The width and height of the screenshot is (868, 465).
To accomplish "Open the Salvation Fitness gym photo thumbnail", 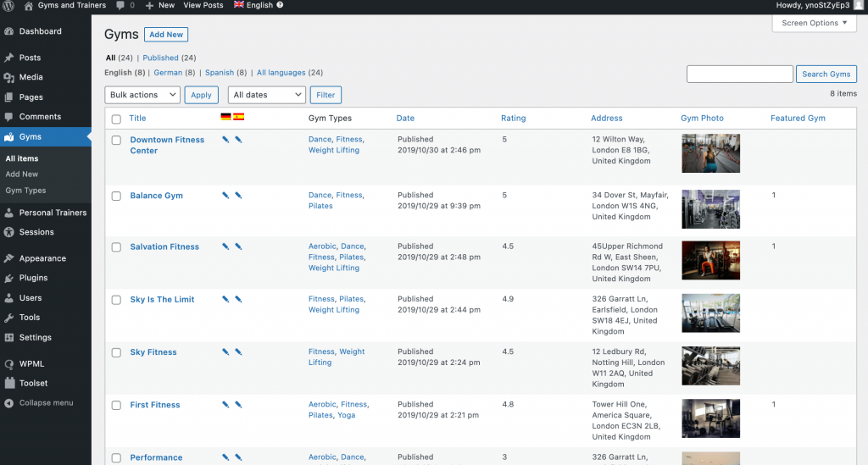I will click(711, 260).
